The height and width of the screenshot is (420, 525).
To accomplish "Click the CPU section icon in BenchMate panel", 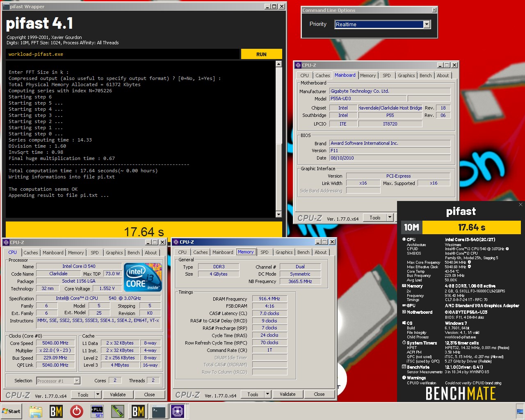I will click(x=404, y=239).
